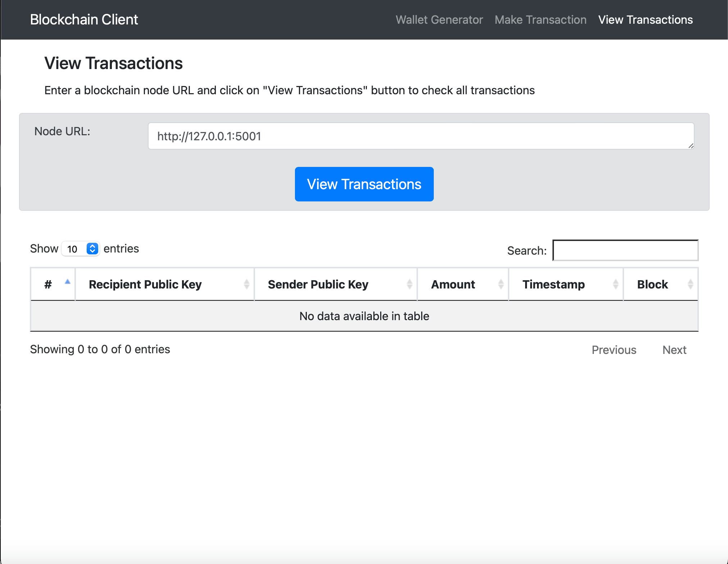Viewport: 728px width, 564px height.
Task: Sort by Recipient Public Key column label
Action: pyautogui.click(x=145, y=285)
